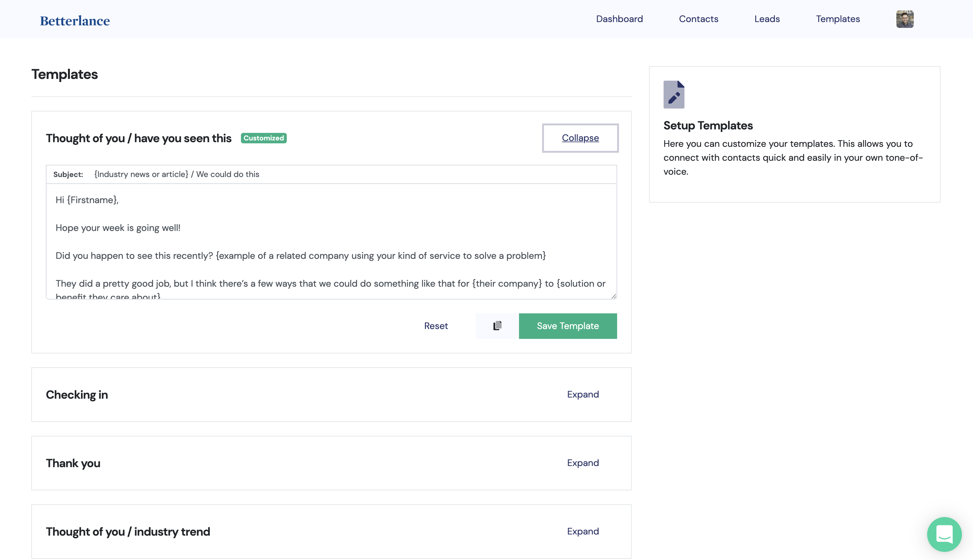Click the Templates page heading
973x560 pixels.
coord(65,74)
